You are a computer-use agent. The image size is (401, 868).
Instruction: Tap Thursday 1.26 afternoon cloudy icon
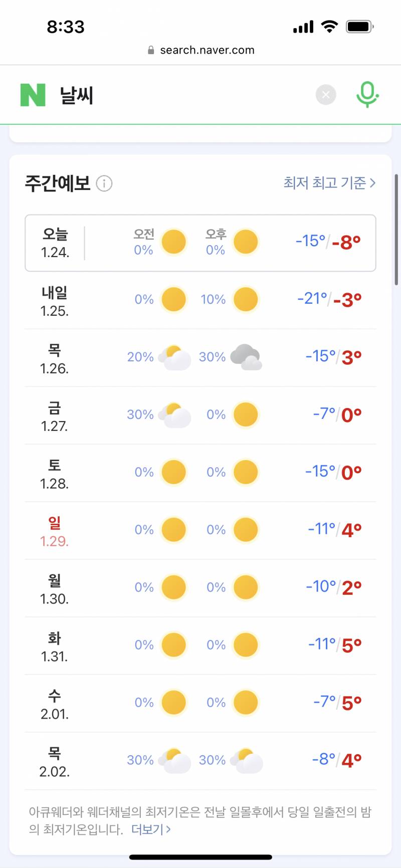[x=246, y=357]
